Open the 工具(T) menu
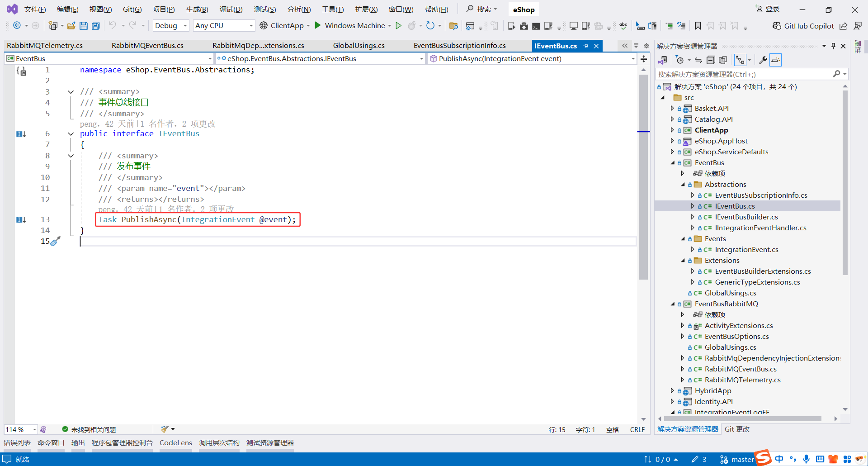The image size is (868, 466). (x=333, y=10)
